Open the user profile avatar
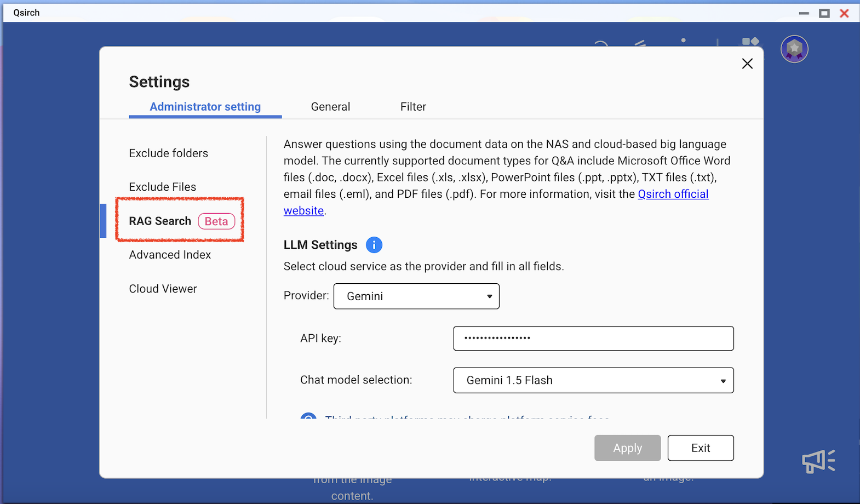The height and width of the screenshot is (504, 860). pos(794,49)
